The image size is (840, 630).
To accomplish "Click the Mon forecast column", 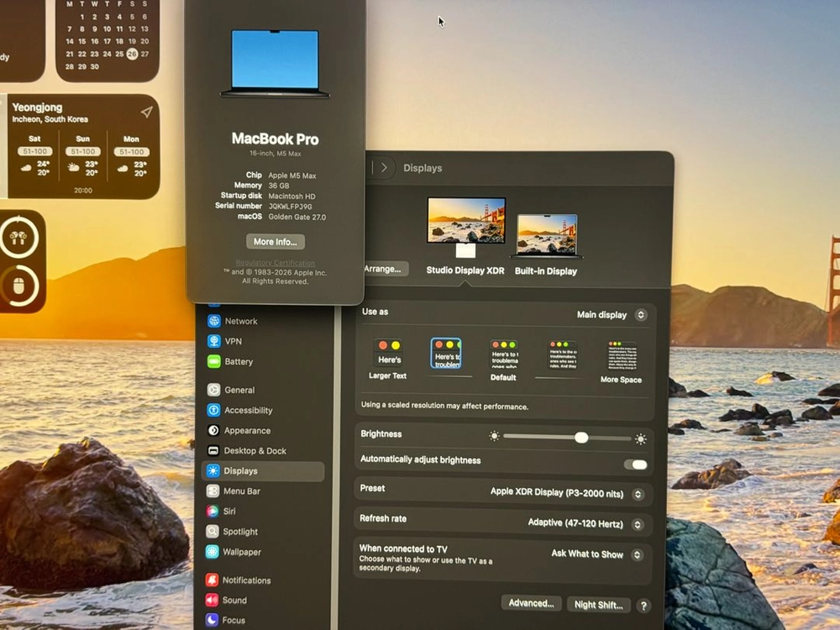I will [131, 158].
